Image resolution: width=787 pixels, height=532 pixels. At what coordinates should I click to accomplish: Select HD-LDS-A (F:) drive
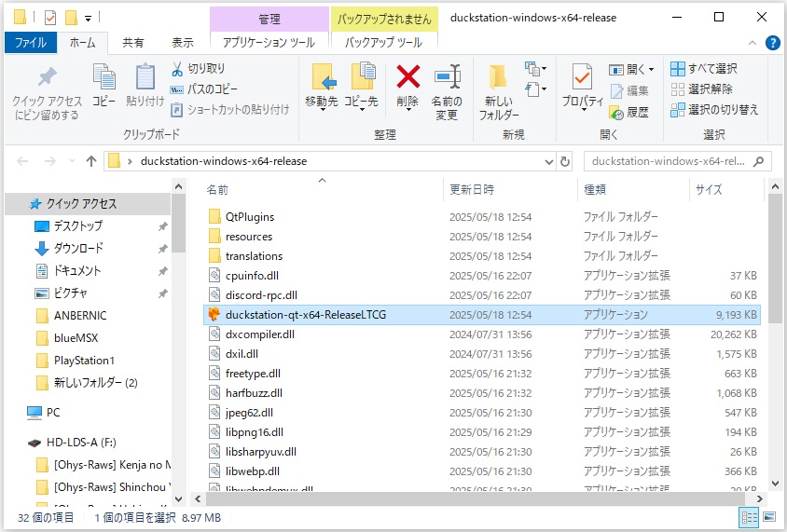(x=81, y=443)
